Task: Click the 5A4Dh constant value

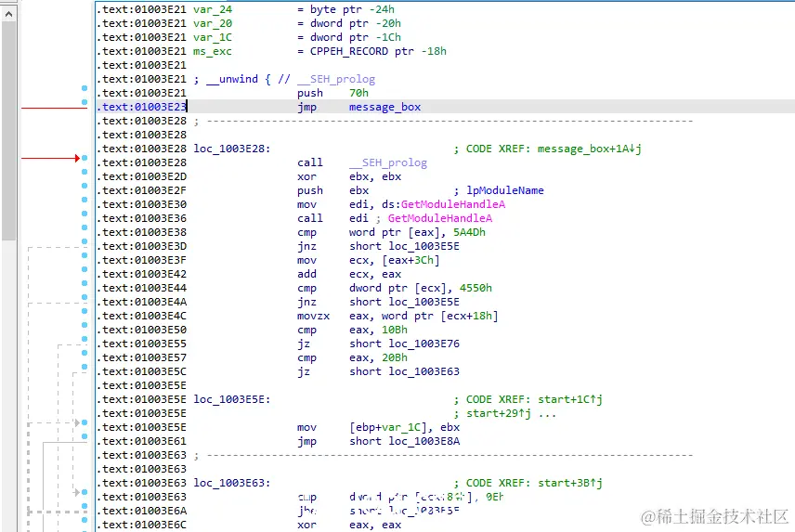Action: 470,232
